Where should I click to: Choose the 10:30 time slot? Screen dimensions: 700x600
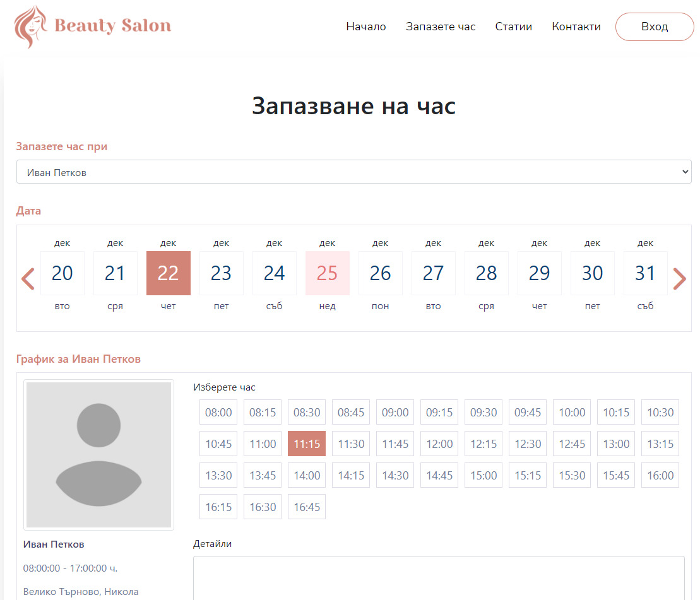click(x=660, y=413)
